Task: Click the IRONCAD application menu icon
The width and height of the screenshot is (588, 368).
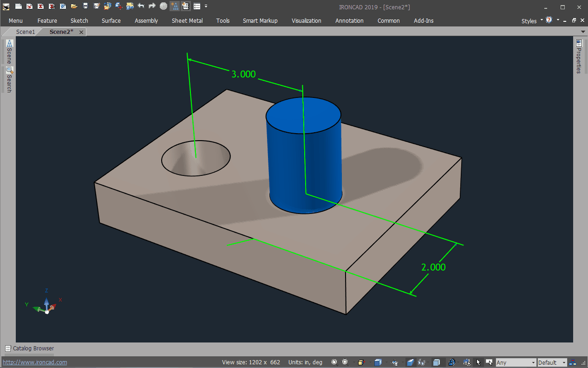Action: 6,6
